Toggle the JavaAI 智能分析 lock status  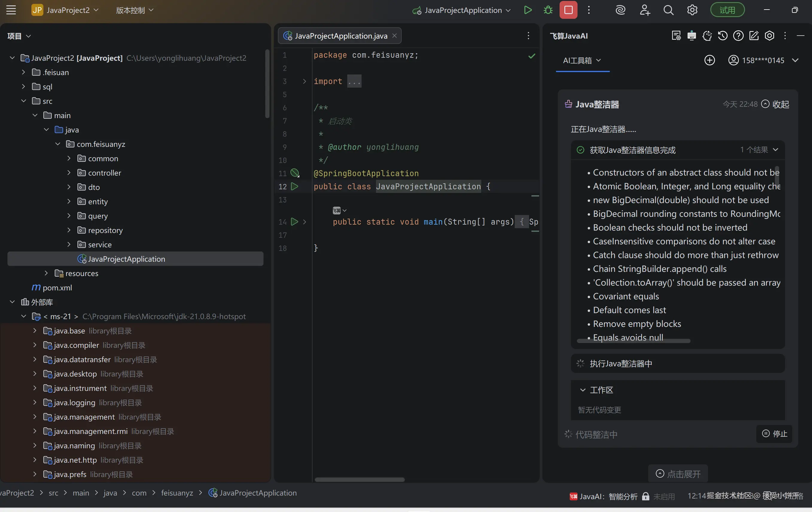(645, 496)
